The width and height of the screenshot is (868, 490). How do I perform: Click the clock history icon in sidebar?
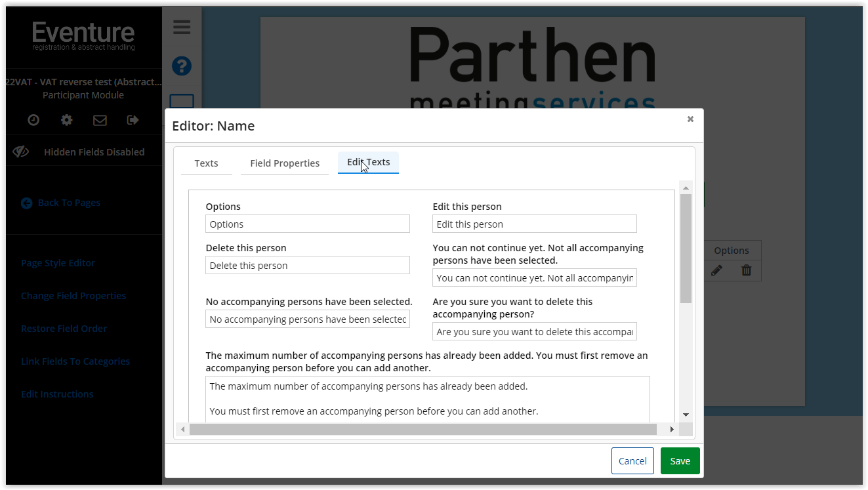tap(33, 120)
